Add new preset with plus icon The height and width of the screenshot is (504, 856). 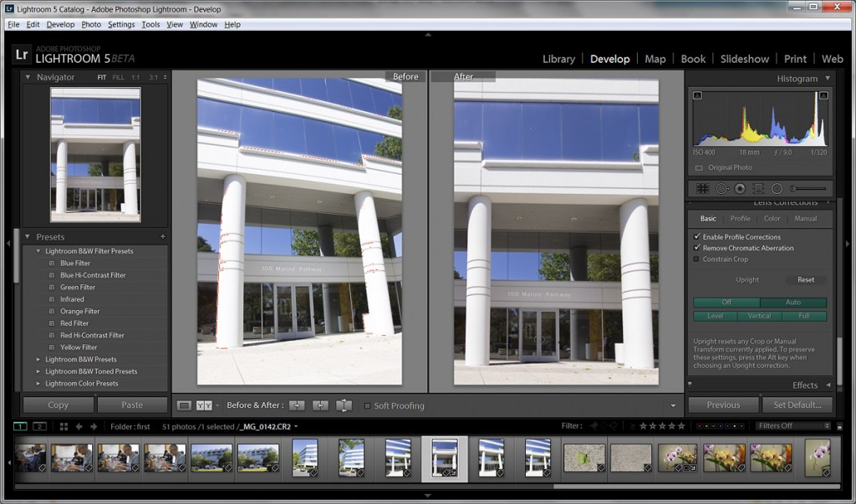point(162,237)
